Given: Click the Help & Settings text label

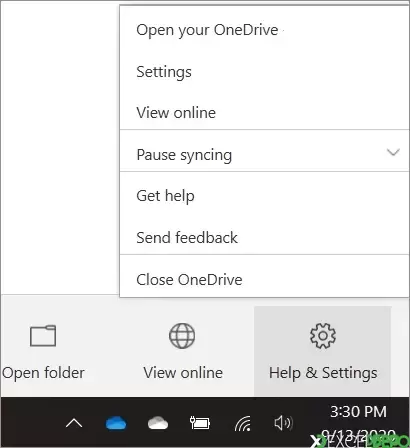Looking at the screenshot, I should click(323, 373).
